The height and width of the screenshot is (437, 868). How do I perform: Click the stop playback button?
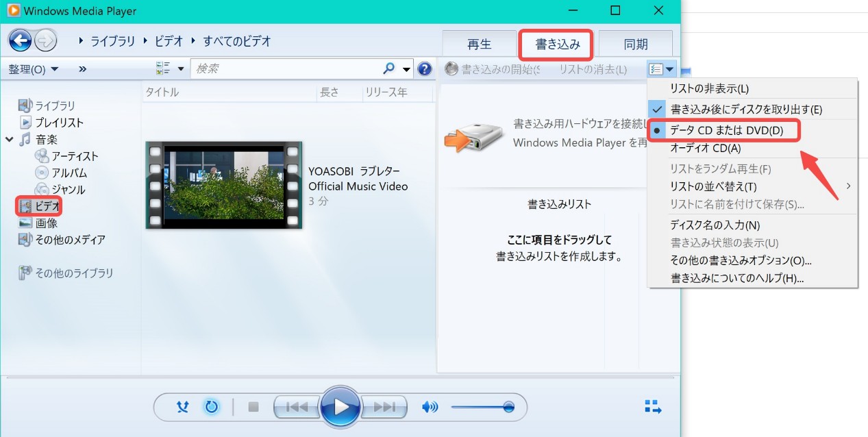pyautogui.click(x=253, y=407)
